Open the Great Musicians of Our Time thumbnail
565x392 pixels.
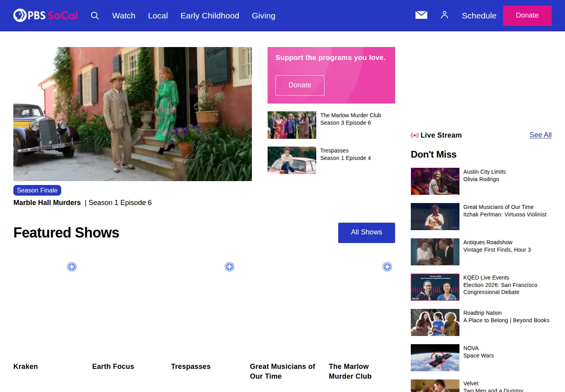(435, 217)
